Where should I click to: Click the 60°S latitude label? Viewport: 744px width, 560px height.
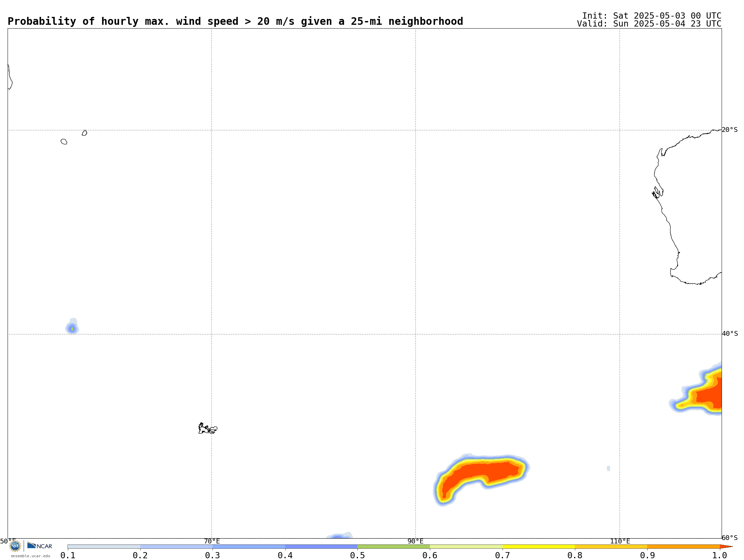click(x=730, y=538)
